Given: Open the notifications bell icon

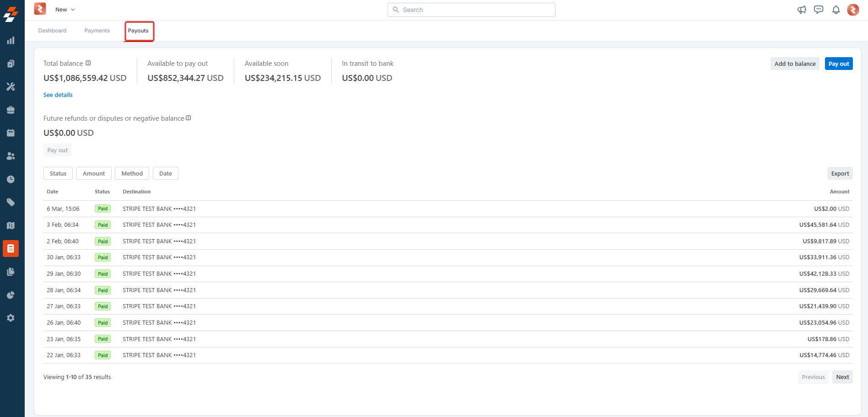Looking at the screenshot, I should click(x=836, y=10).
